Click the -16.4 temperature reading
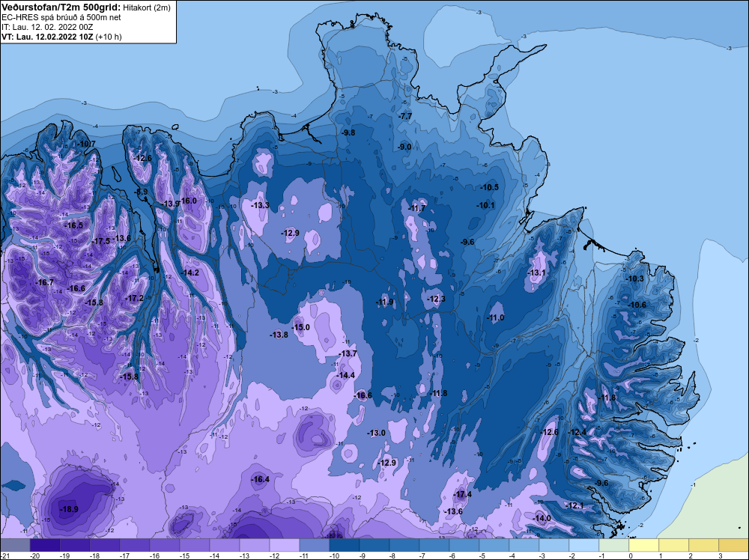This screenshot has width=749, height=560. [x=261, y=479]
